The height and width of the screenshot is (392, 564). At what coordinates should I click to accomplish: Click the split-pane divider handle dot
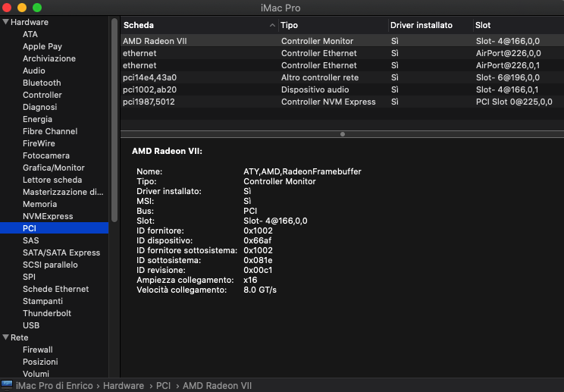(x=343, y=134)
